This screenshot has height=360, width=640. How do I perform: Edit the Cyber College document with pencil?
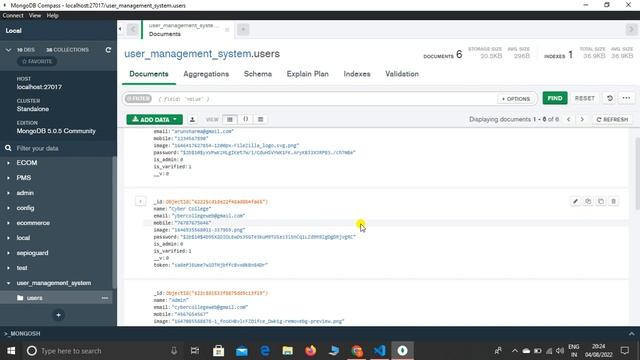[575, 201]
